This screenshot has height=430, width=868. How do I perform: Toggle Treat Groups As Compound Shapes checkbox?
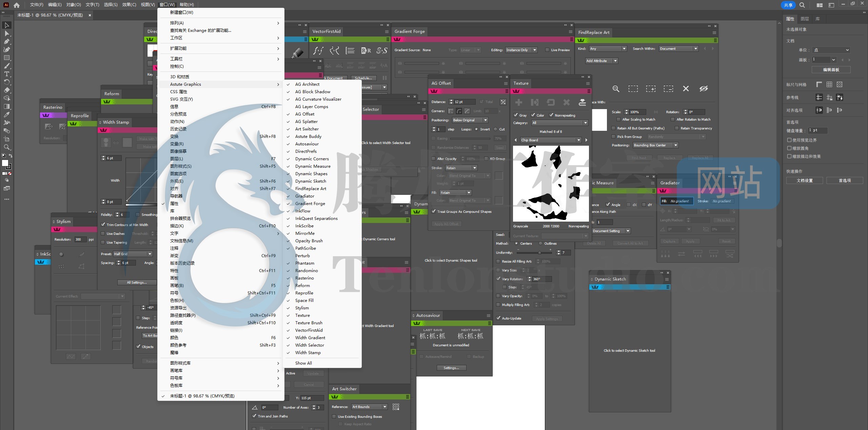point(434,211)
